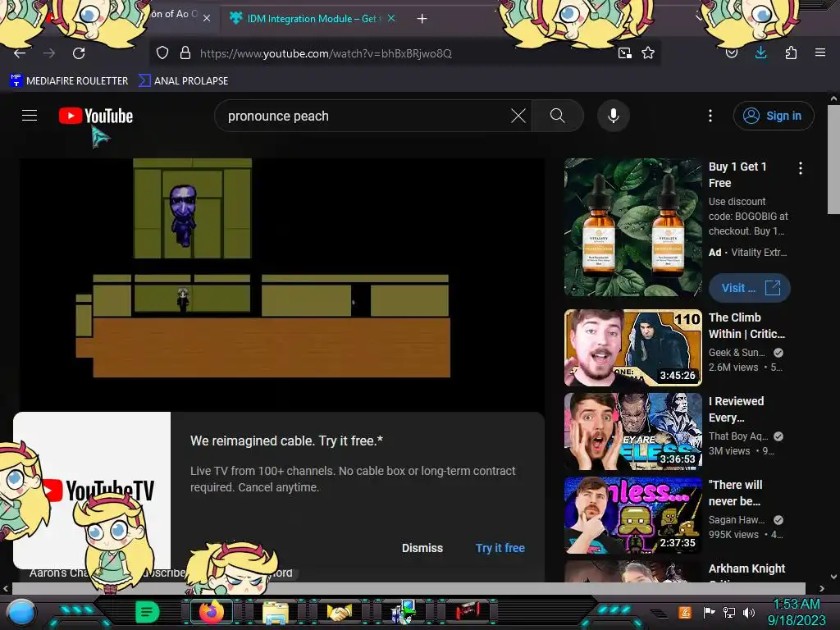The width and height of the screenshot is (840, 630).
Task: Open YouTube settings three-dot menu
Action: pos(710,116)
